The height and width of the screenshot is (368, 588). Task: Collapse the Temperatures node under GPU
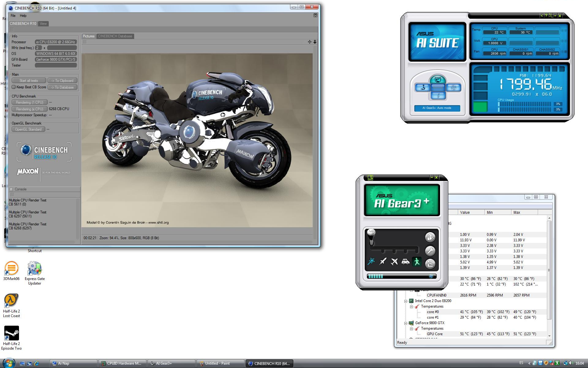(x=412, y=328)
